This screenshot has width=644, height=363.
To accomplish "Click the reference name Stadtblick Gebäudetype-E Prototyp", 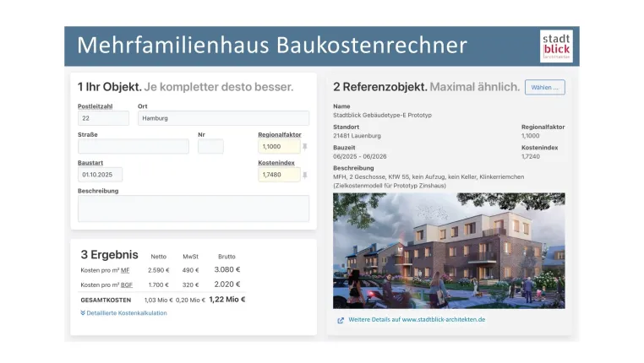I will click(x=382, y=116).
